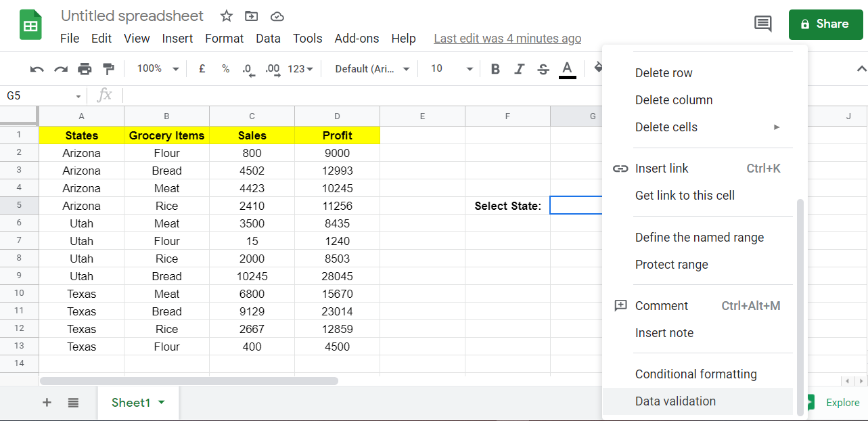Click the Share button
Viewport: 868px width, 421px height.
(x=825, y=24)
